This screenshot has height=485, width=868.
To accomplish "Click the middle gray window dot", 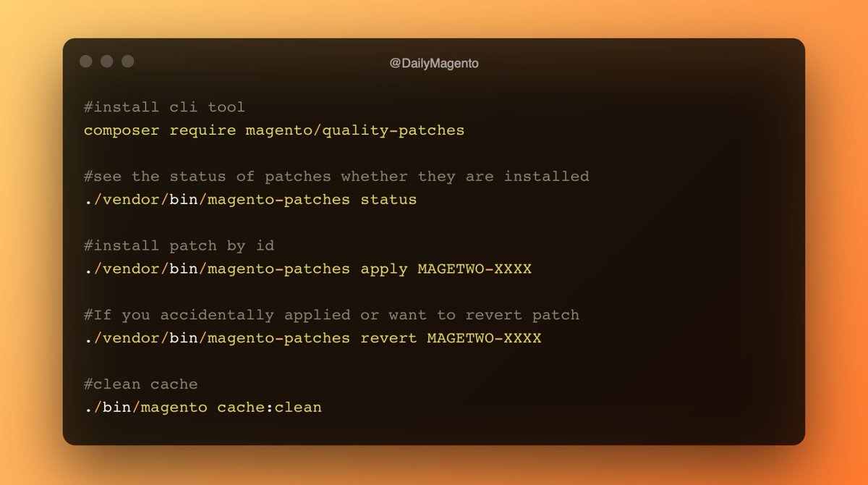I will 107,62.
